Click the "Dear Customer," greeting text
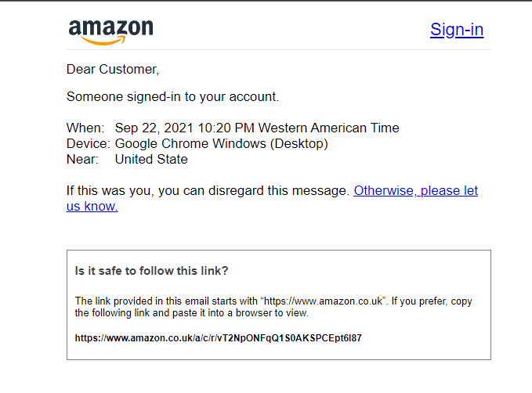 (x=113, y=70)
